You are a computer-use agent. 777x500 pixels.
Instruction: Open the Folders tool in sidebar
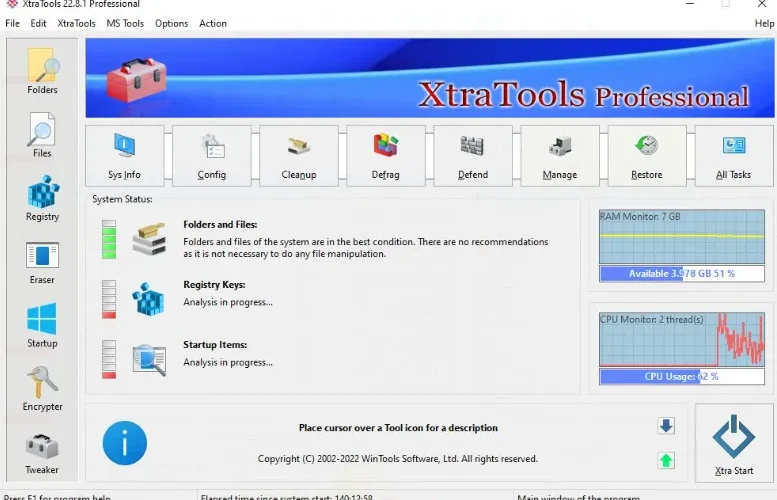tap(42, 71)
